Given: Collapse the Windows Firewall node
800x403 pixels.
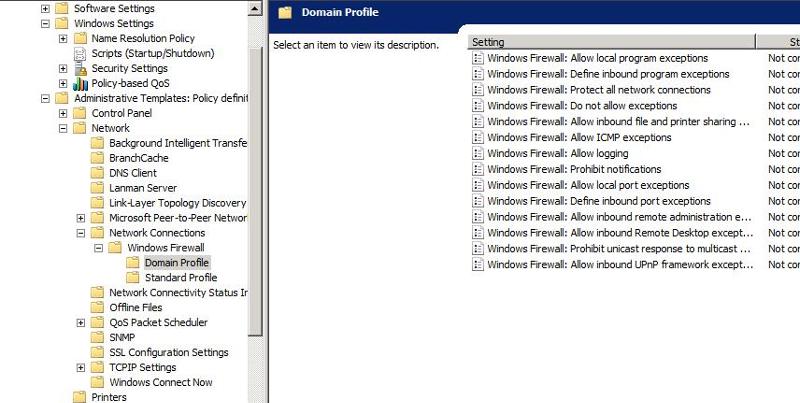Looking at the screenshot, I should pos(98,248).
